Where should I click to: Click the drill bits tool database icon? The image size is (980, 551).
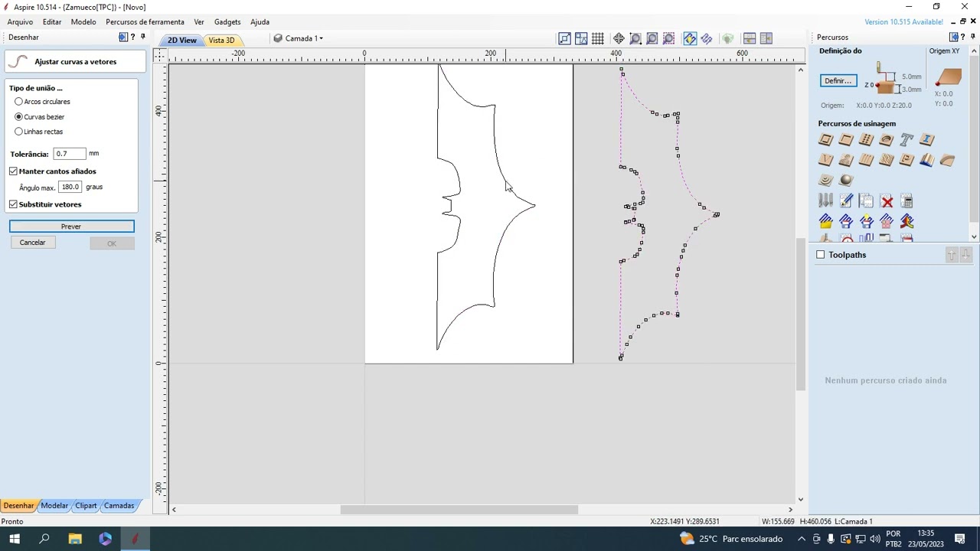click(825, 201)
